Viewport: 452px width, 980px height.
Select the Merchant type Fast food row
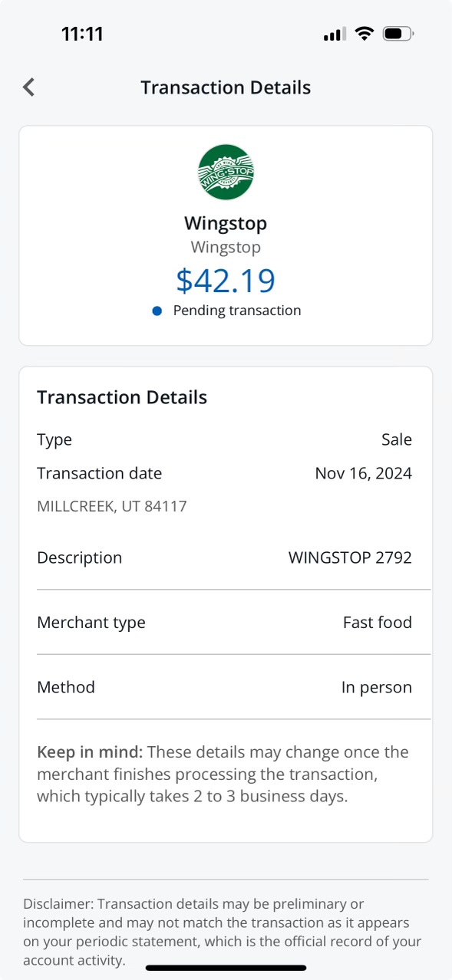tap(225, 622)
